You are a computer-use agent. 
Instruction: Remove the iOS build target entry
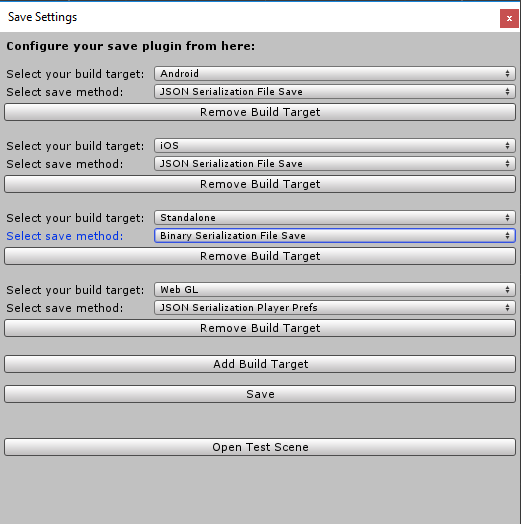pyautogui.click(x=260, y=184)
